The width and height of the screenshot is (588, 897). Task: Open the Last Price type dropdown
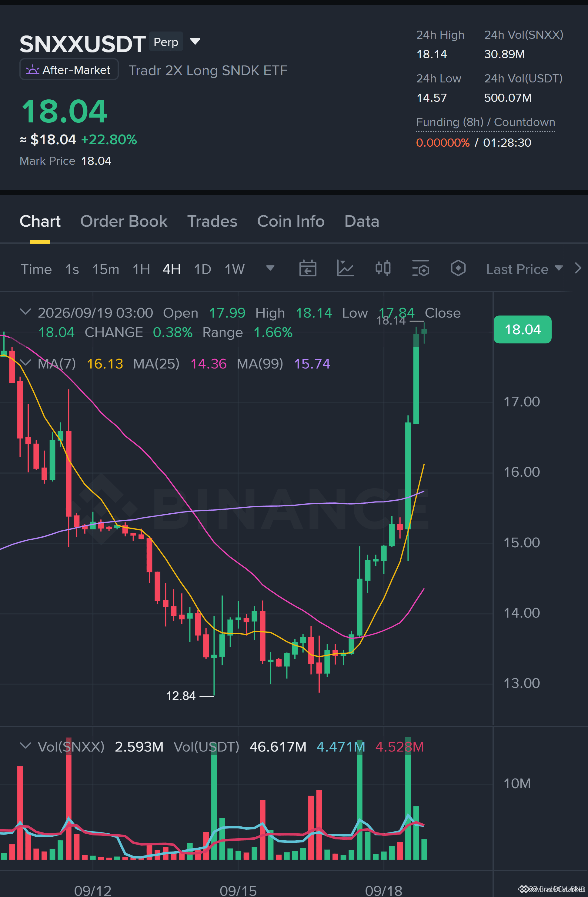pyautogui.click(x=524, y=269)
